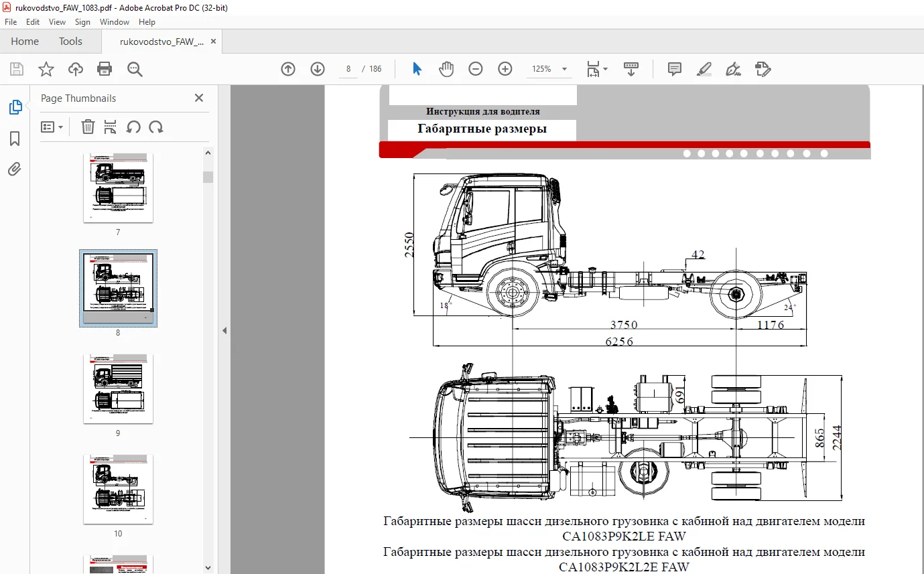Screen dimensions: 924x574
Task: Click the 'CA1083P9K2LE FAW' model text
Action: point(624,536)
